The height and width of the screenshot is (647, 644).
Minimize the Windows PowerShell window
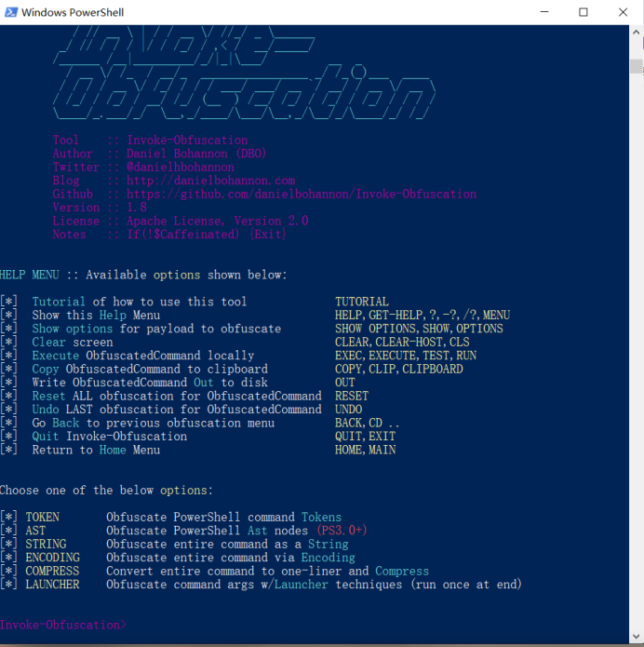[x=544, y=12]
